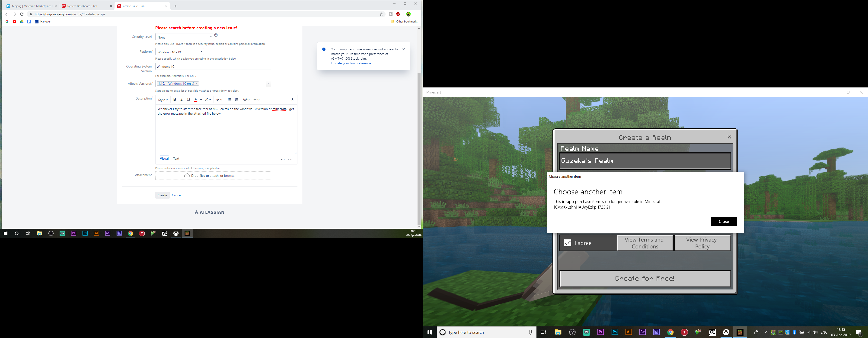Insert a numbered list in description
The height and width of the screenshot is (338, 868).
click(x=236, y=100)
